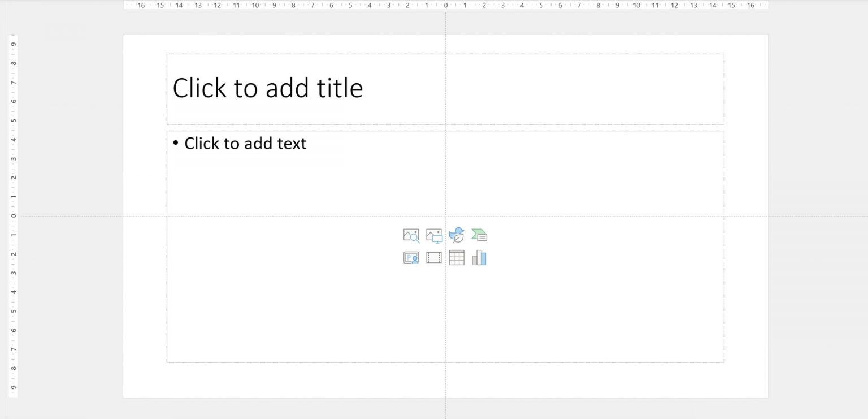Click the zero mark on horizontal ruler

point(446,5)
